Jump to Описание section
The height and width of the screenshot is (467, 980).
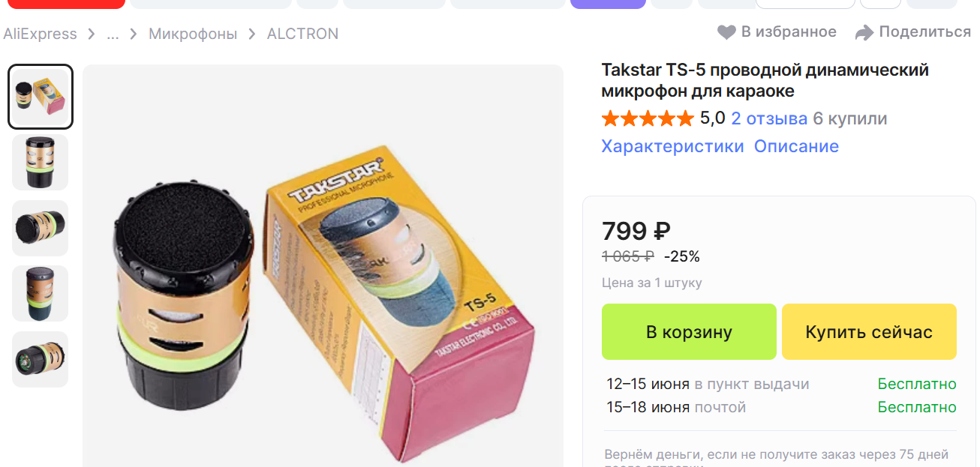pyautogui.click(x=796, y=146)
